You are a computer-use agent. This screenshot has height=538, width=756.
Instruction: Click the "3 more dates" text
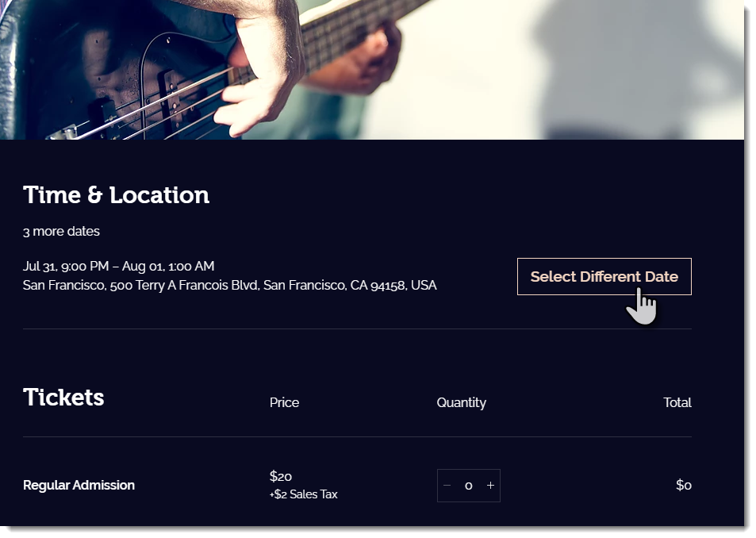pos(61,232)
